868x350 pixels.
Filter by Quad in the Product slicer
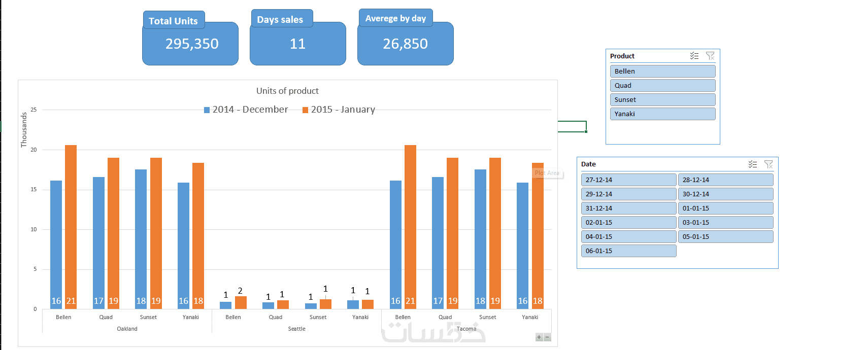point(662,86)
